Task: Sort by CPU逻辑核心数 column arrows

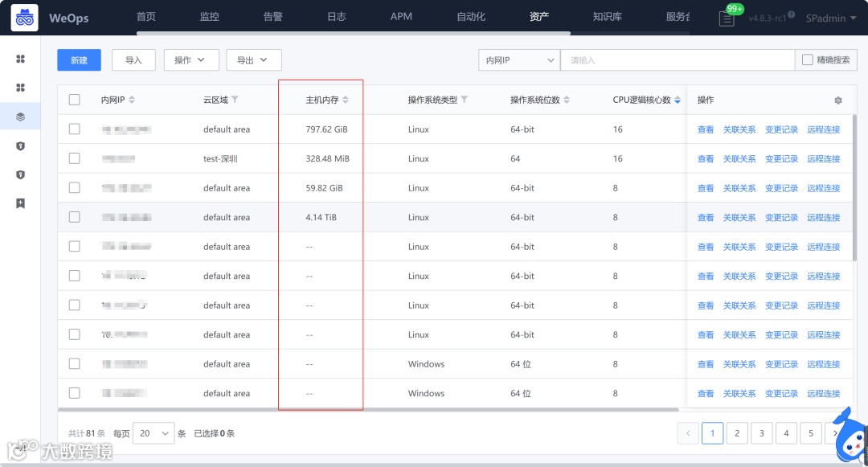Action: [677, 100]
